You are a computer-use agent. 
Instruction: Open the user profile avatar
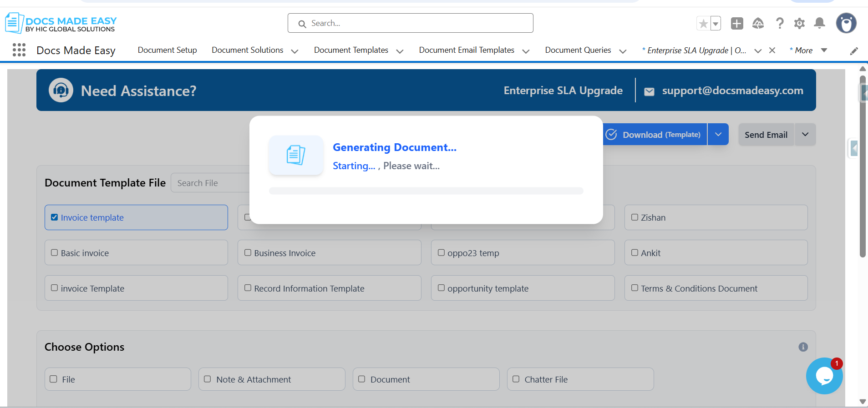846,23
